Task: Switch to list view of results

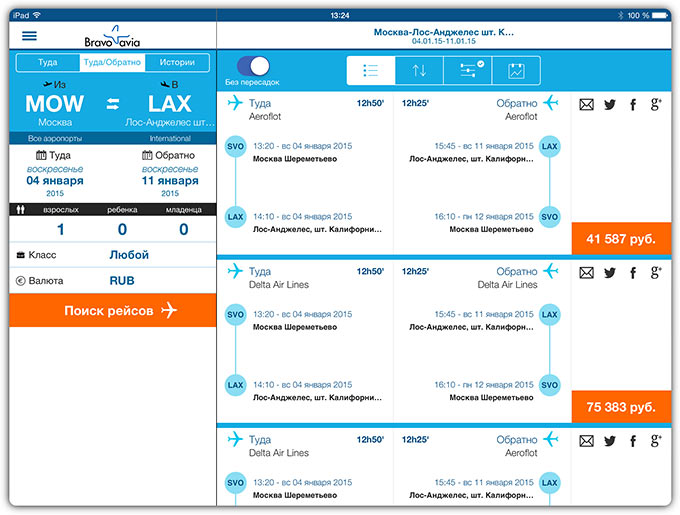Action: [x=371, y=70]
